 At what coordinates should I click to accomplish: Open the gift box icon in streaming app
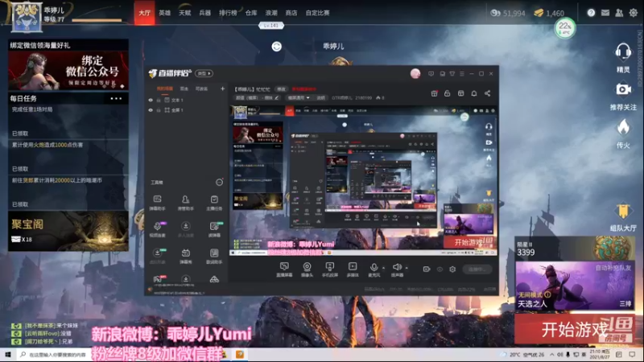434,93
